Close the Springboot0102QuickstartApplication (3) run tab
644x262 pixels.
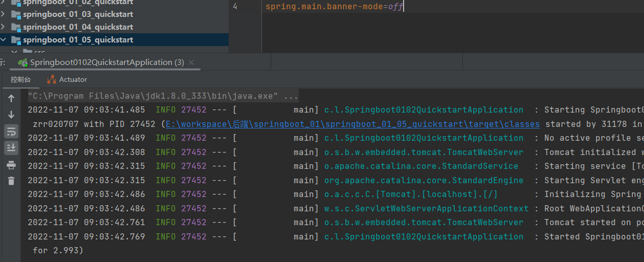pyautogui.click(x=192, y=62)
